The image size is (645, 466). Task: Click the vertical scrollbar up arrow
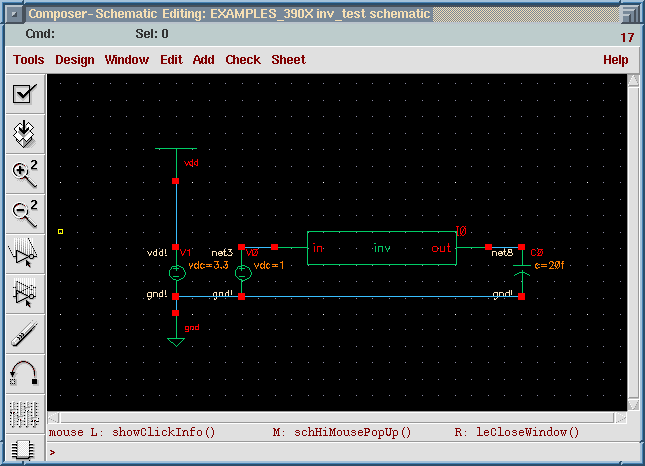coord(633,80)
